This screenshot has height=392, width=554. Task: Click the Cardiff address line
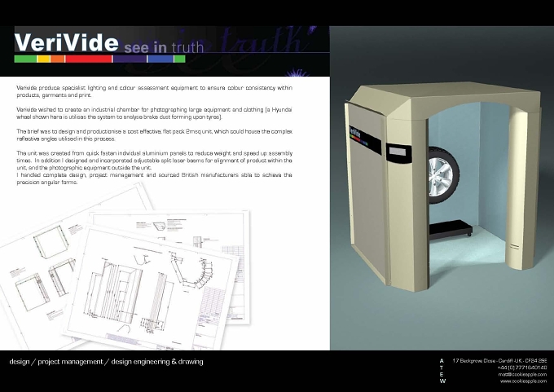click(499, 361)
